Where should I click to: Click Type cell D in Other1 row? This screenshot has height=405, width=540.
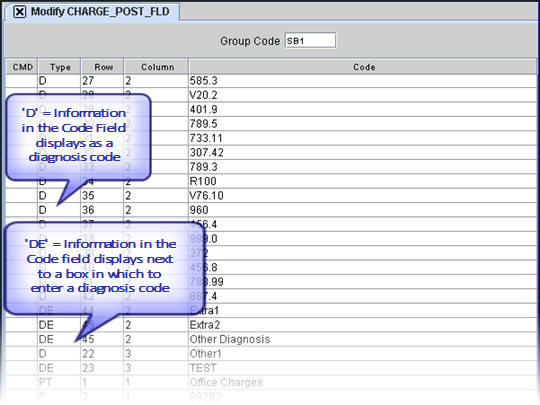[59, 354]
